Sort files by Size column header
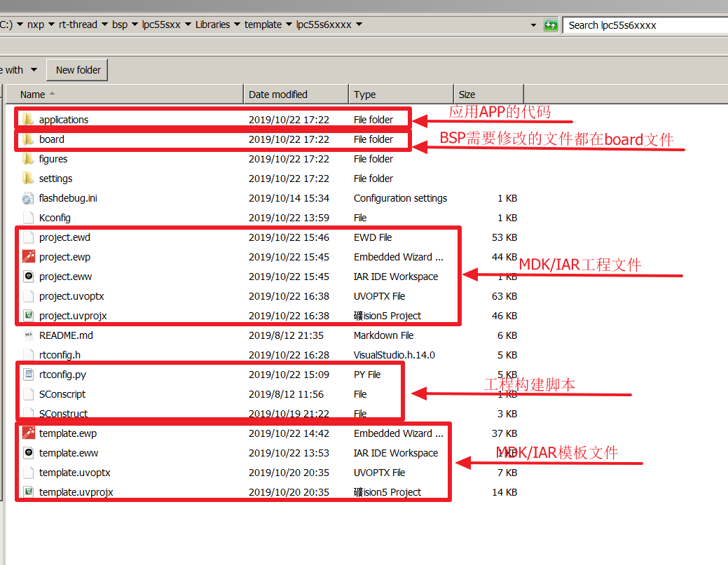 pos(467,95)
